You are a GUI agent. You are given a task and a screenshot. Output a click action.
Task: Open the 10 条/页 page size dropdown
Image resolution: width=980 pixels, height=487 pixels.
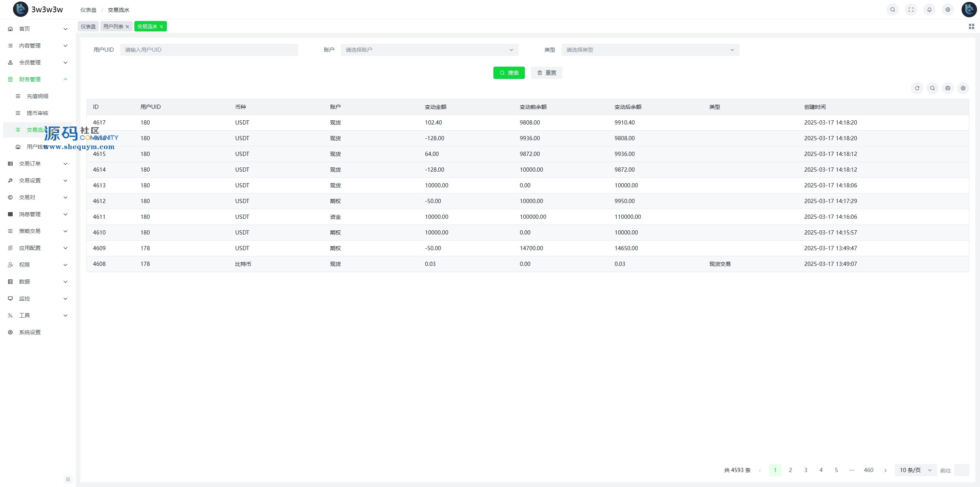pos(915,470)
